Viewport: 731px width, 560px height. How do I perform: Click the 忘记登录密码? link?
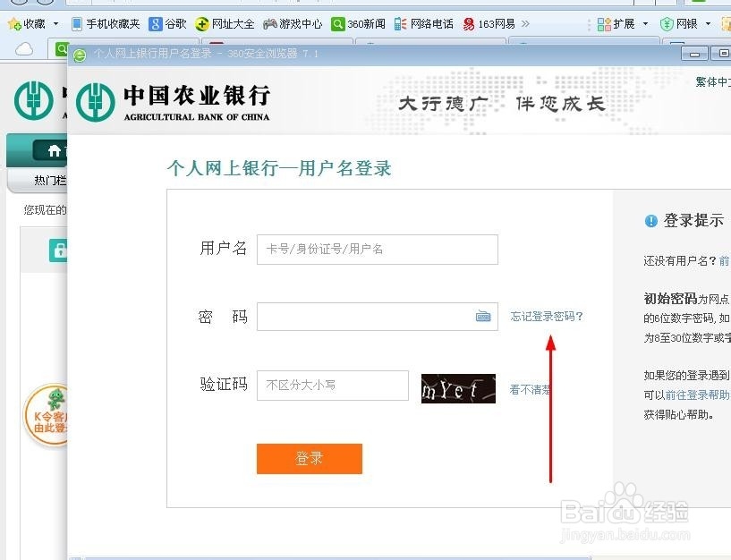click(x=547, y=316)
